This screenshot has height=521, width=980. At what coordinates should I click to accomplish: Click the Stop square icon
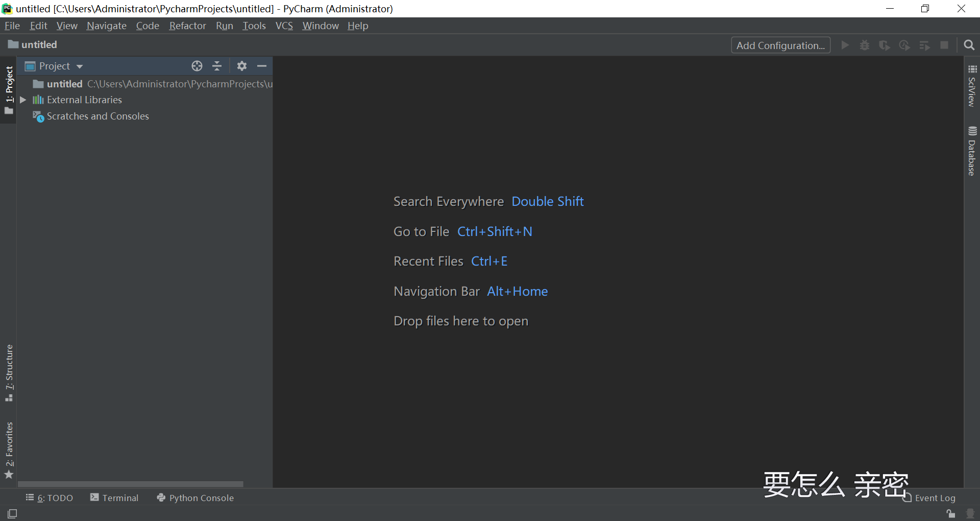click(944, 45)
